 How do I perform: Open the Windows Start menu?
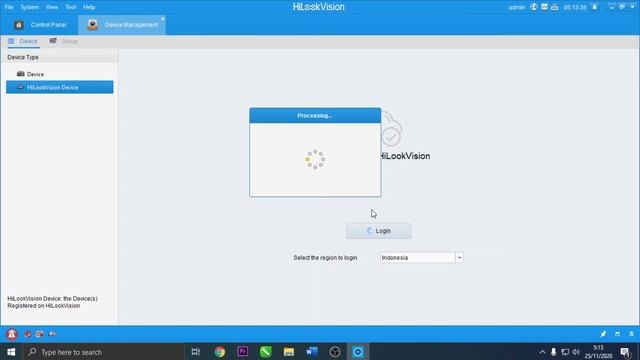[11, 352]
